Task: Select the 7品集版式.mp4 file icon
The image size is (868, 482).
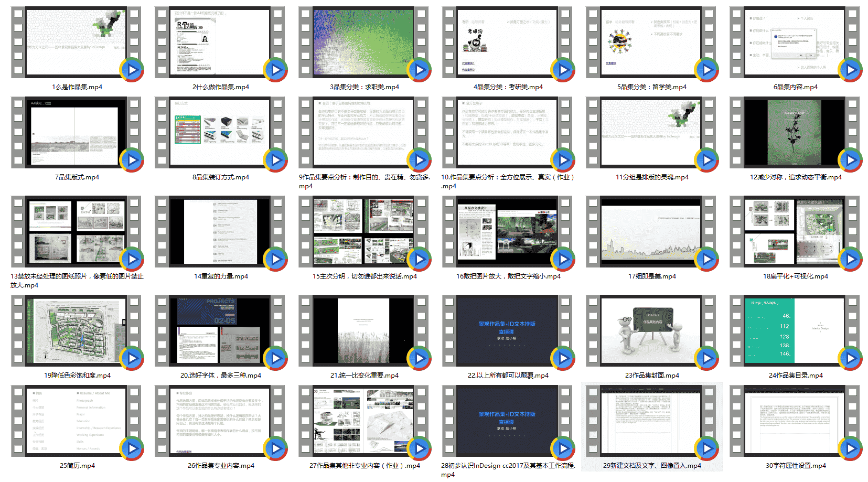Action: tap(77, 133)
